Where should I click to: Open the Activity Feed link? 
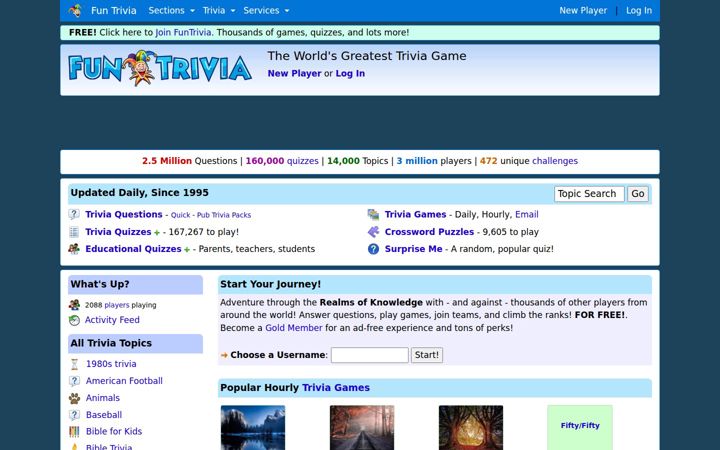pyautogui.click(x=112, y=320)
